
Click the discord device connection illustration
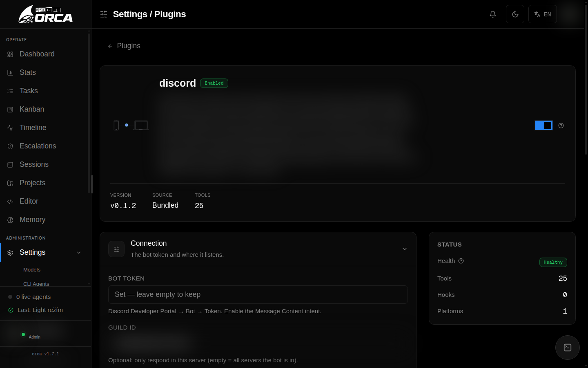[131, 125]
